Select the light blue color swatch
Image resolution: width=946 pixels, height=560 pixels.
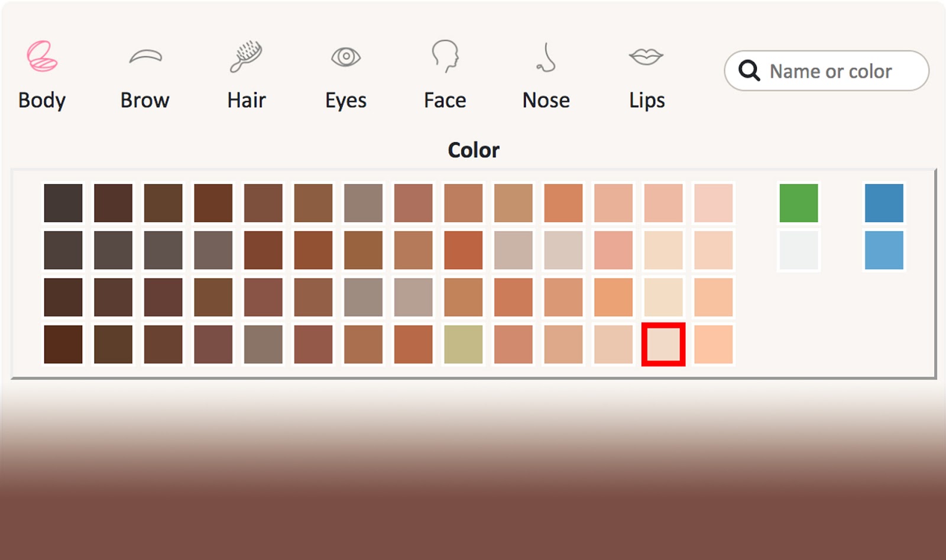click(x=884, y=250)
